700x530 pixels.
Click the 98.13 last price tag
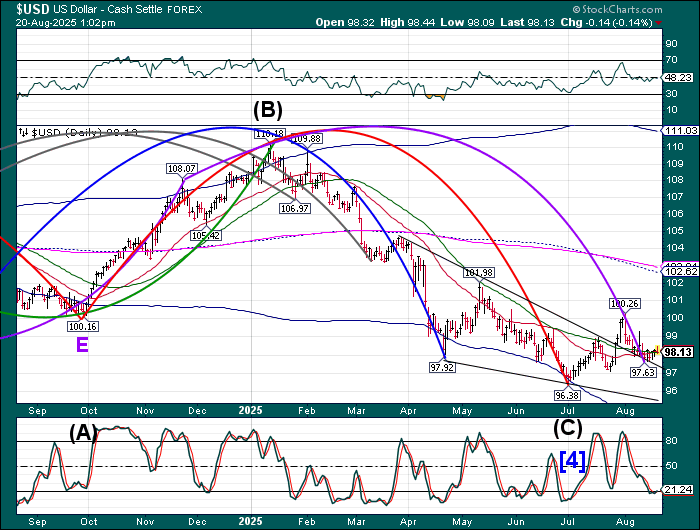coord(675,352)
